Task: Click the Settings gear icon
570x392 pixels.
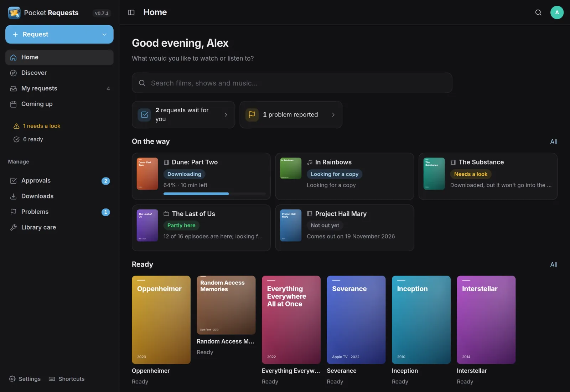Action: (x=12, y=379)
